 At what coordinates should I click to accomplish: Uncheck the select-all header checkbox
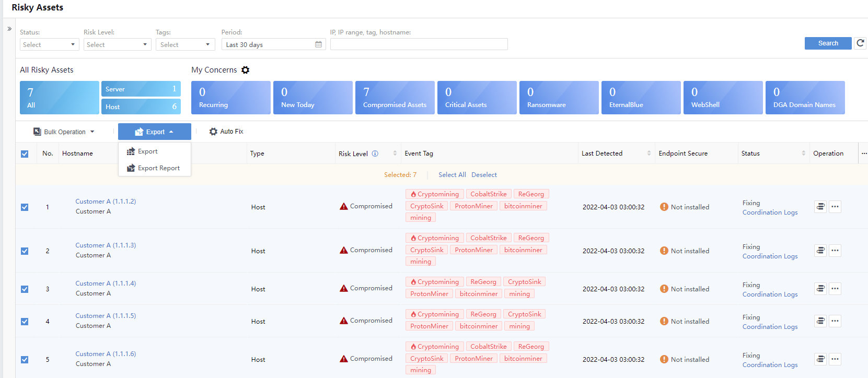point(25,153)
